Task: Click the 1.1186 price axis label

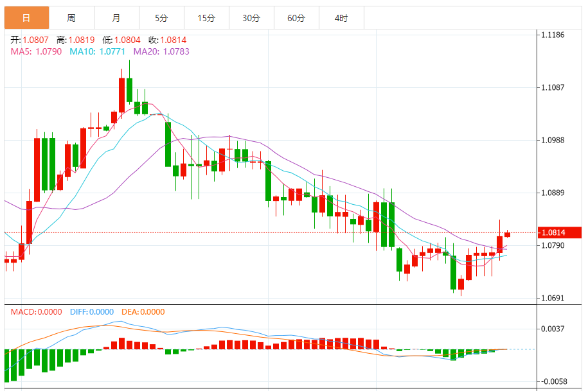Action: click(553, 35)
